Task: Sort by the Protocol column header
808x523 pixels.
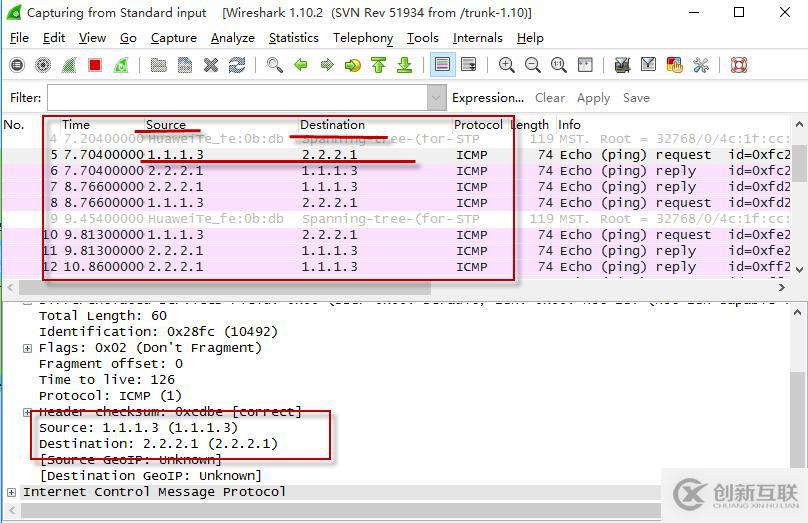Action: click(478, 125)
